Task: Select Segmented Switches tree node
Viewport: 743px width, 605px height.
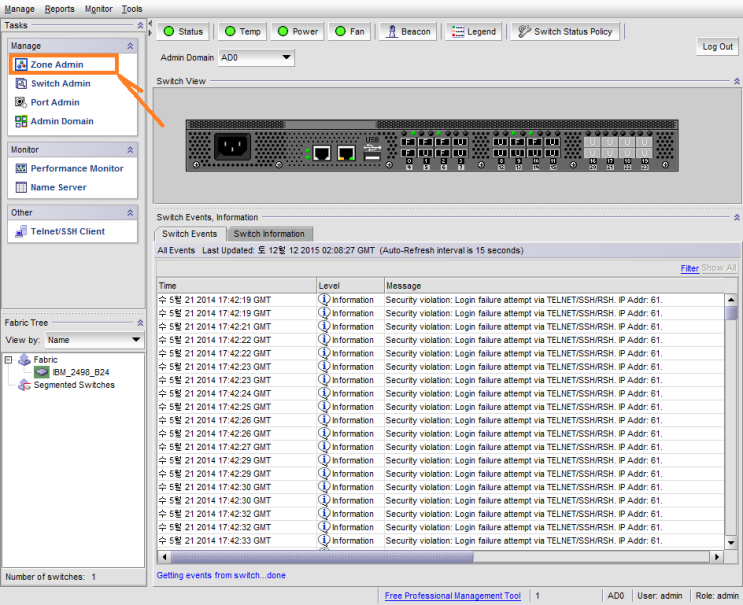Action: pyautogui.click(x=74, y=385)
